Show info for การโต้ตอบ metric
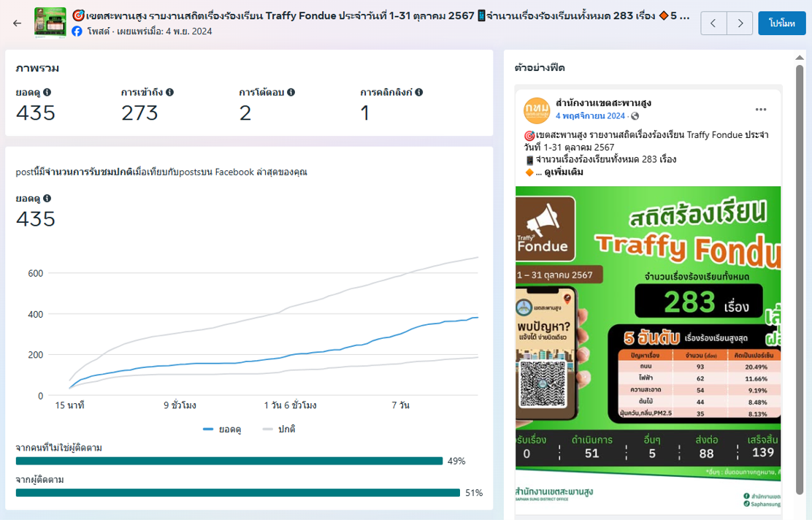 pyautogui.click(x=291, y=92)
